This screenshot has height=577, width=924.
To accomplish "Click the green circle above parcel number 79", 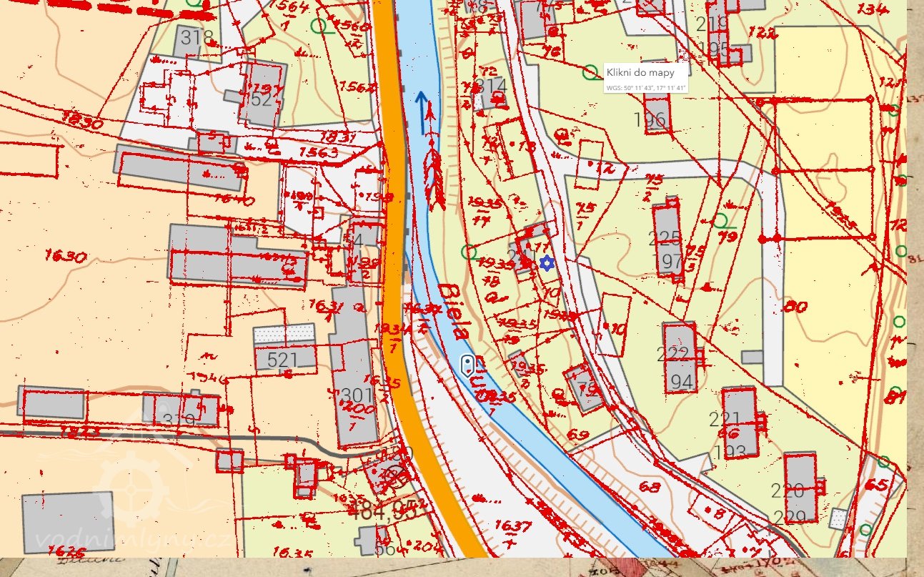I will click(721, 220).
